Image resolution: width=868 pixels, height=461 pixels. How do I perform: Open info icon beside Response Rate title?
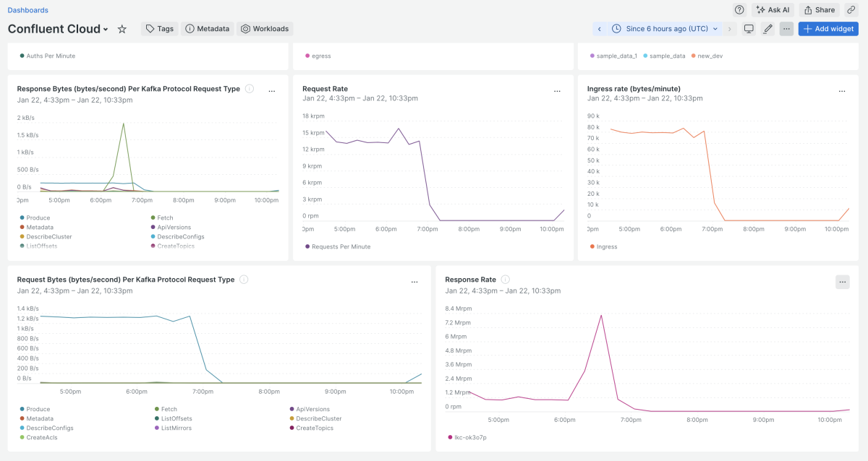[506, 280]
